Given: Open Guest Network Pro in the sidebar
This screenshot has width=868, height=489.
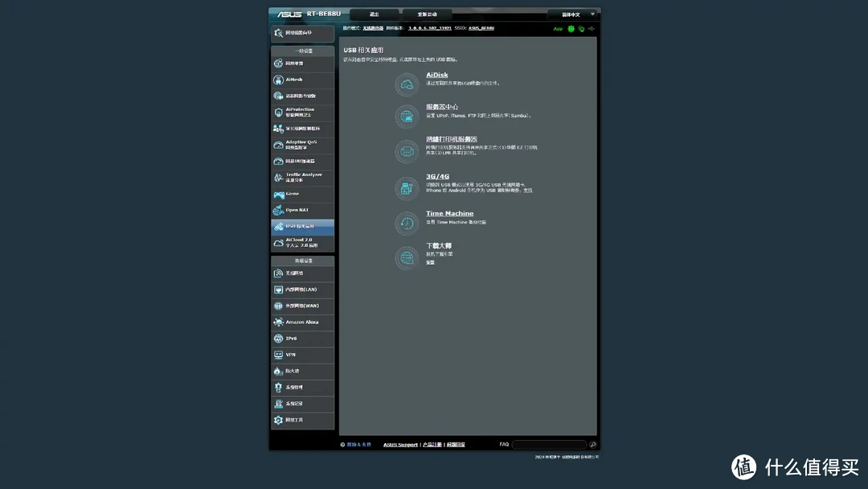Looking at the screenshot, I should tap(302, 96).
